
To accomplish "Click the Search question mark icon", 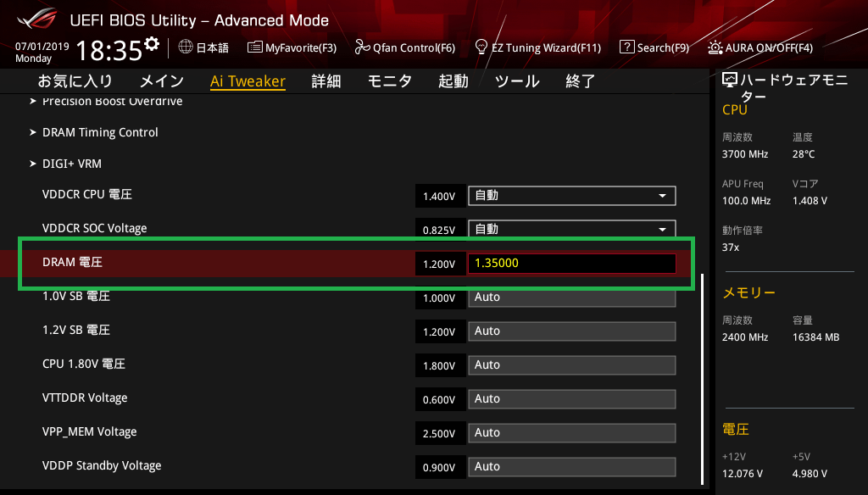I will click(x=626, y=47).
